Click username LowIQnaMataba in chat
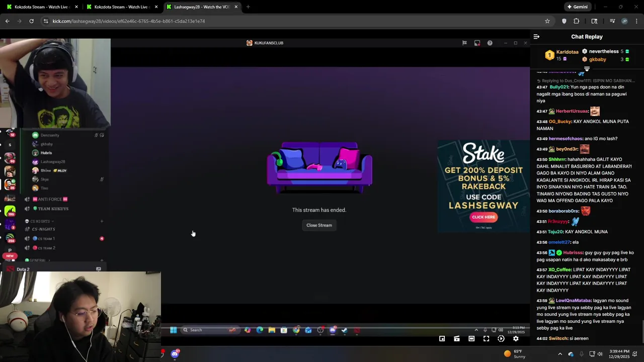 click(x=574, y=301)
